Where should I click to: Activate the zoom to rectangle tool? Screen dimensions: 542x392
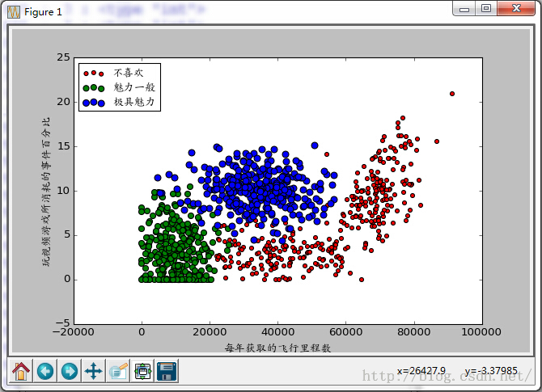(118, 371)
